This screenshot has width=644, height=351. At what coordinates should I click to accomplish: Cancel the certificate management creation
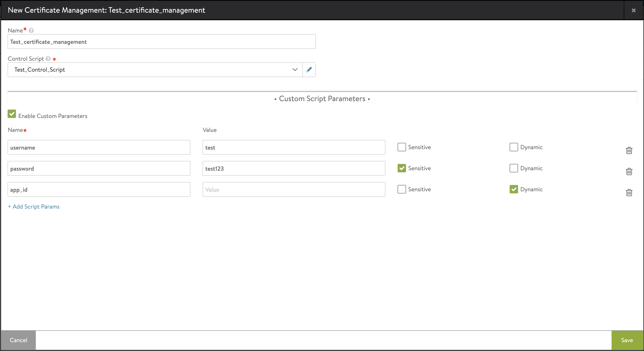tap(19, 340)
